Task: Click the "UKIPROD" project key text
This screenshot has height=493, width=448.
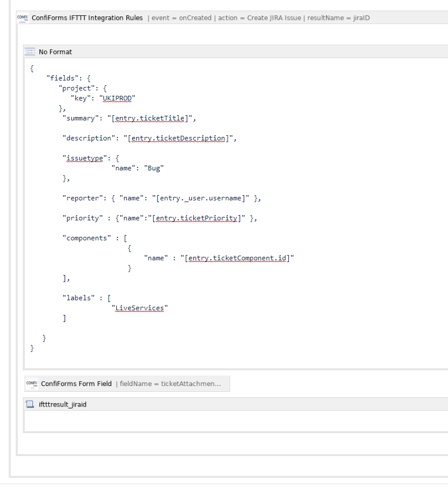Action: pos(117,98)
